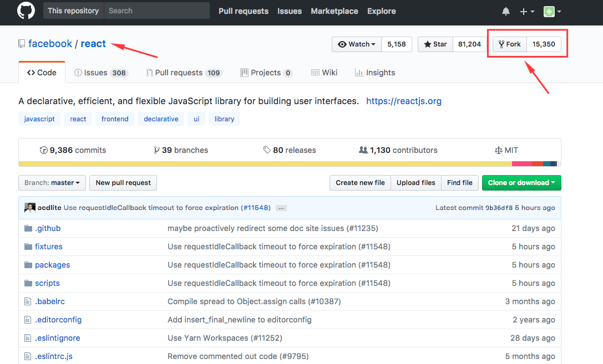Open the .eslintrc.js file link
Image resolution: width=603 pixels, height=364 pixels.
tap(54, 356)
